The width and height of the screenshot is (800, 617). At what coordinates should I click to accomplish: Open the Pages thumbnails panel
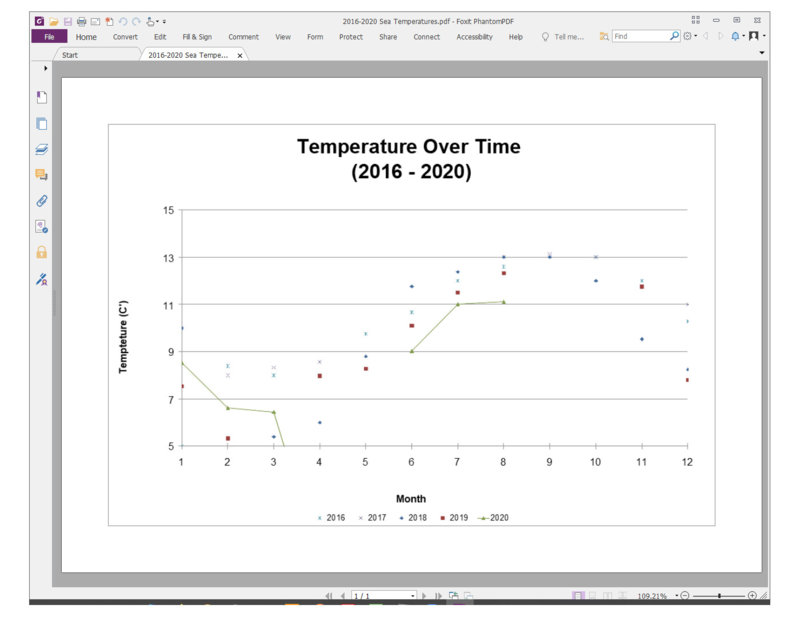click(42, 124)
